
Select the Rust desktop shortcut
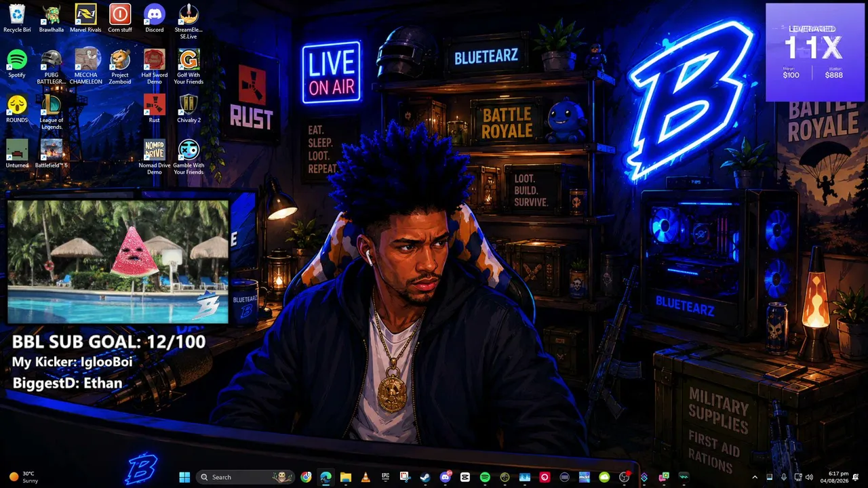(x=155, y=108)
